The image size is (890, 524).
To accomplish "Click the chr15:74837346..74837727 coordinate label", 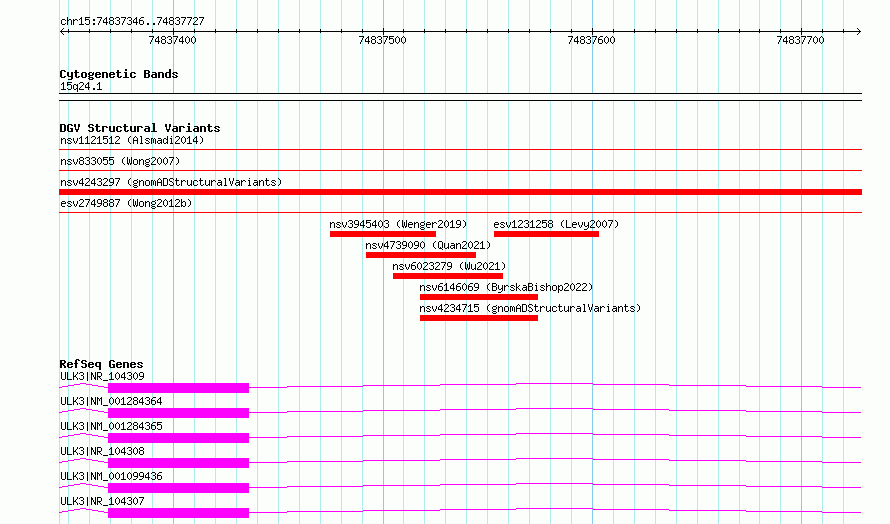I will click(x=132, y=21).
